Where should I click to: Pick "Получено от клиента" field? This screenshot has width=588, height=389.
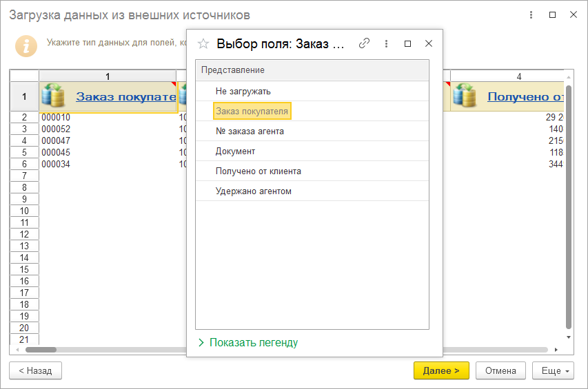[x=258, y=171]
